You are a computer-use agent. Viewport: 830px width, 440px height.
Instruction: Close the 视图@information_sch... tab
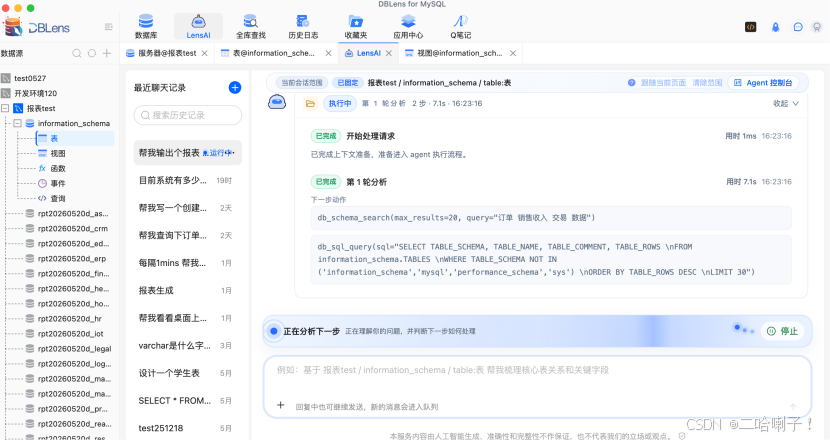tap(513, 53)
